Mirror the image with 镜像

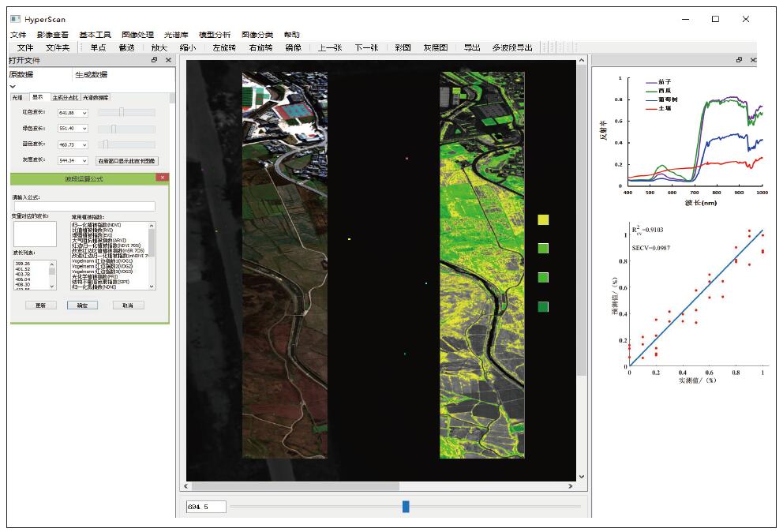point(293,47)
